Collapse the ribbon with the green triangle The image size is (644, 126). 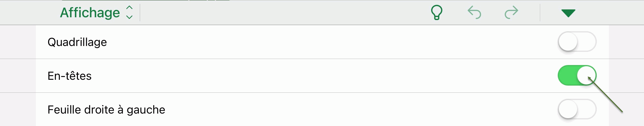568,13
